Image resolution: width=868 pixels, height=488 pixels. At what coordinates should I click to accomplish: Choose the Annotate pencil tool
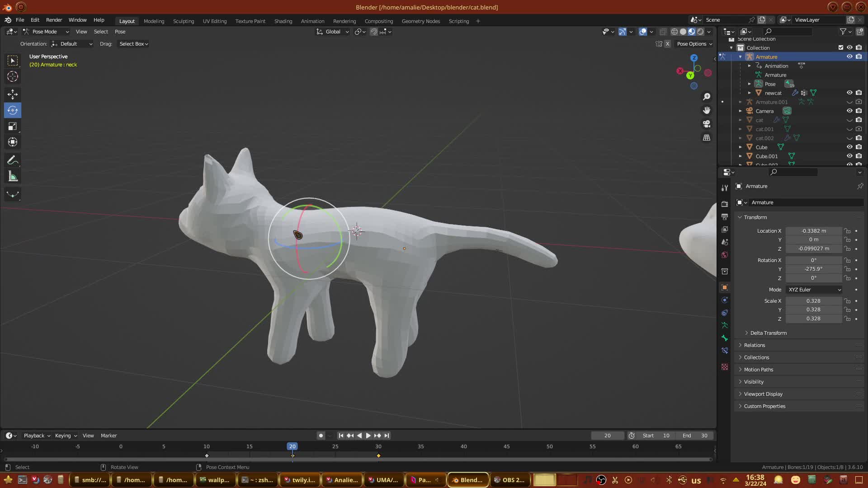13,160
